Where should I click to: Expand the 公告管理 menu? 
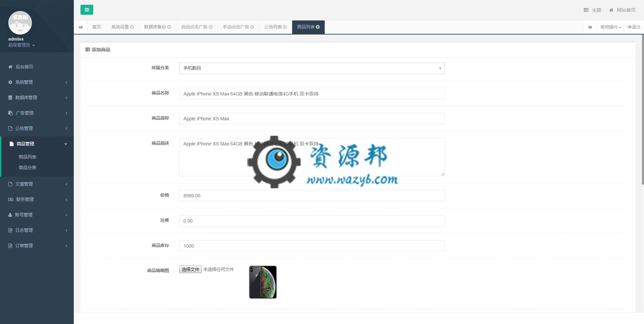point(37,128)
